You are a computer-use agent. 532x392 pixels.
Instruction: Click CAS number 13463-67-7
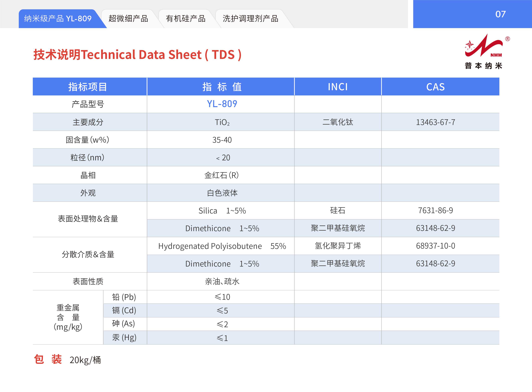(435, 122)
